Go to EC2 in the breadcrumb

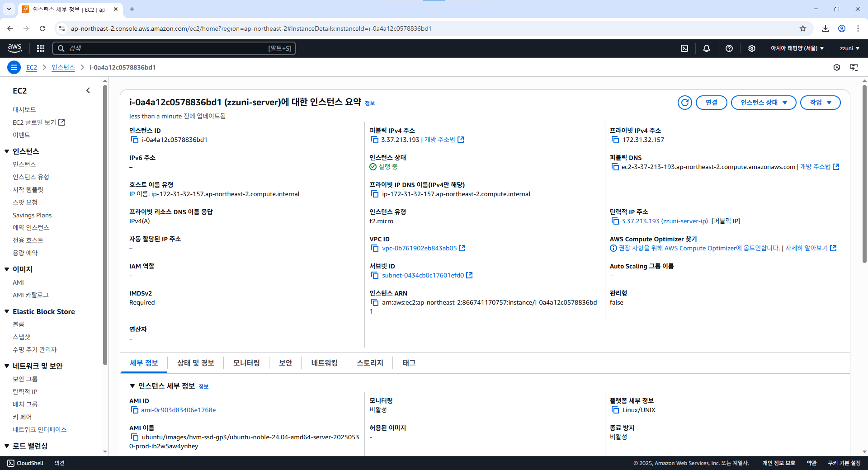(32, 67)
